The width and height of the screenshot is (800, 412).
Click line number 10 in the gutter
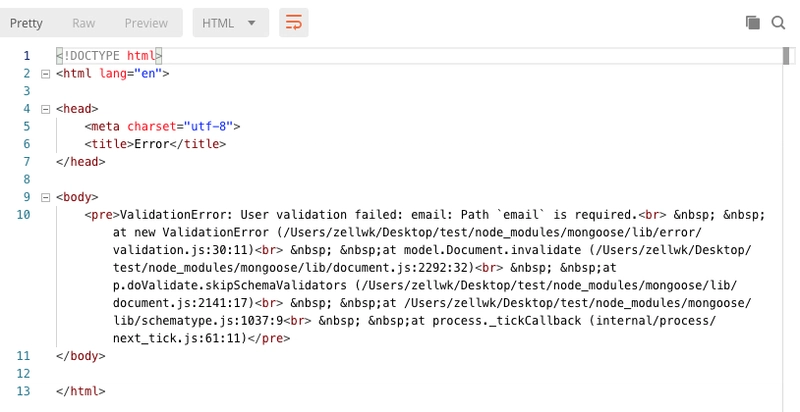tap(24, 216)
